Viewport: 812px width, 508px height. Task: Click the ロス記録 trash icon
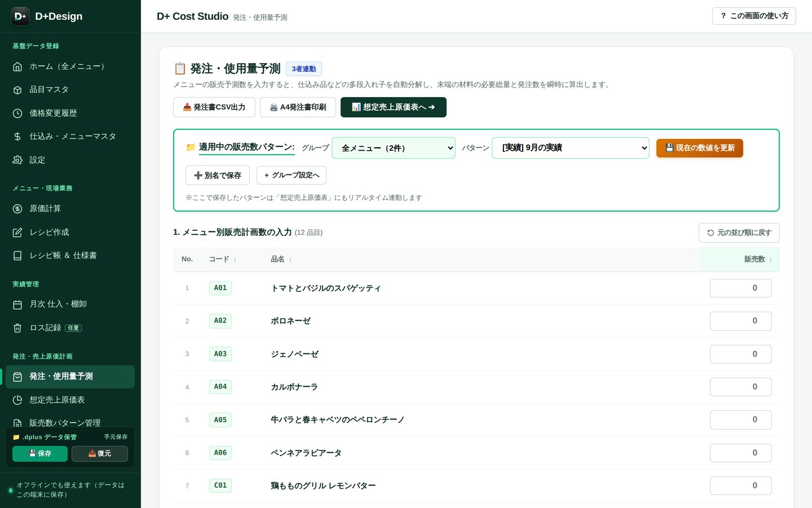(x=17, y=328)
